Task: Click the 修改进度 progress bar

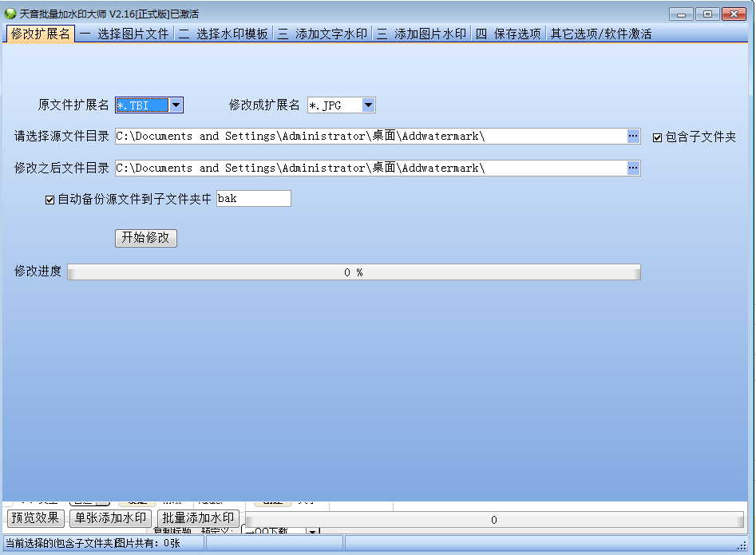Action: pyautogui.click(x=354, y=272)
